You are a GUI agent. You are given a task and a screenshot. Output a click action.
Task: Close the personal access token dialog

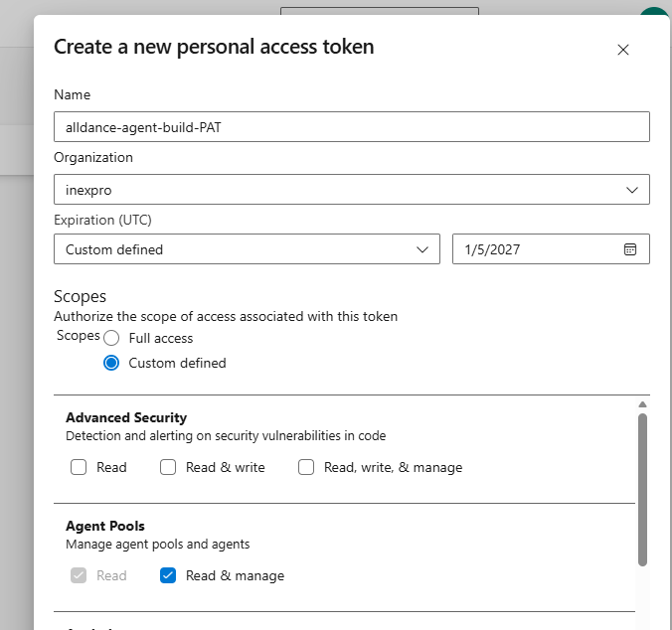pyautogui.click(x=623, y=50)
